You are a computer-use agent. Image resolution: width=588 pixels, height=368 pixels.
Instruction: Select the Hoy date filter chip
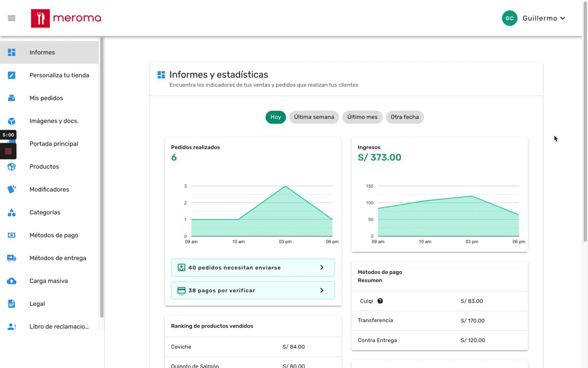point(276,117)
